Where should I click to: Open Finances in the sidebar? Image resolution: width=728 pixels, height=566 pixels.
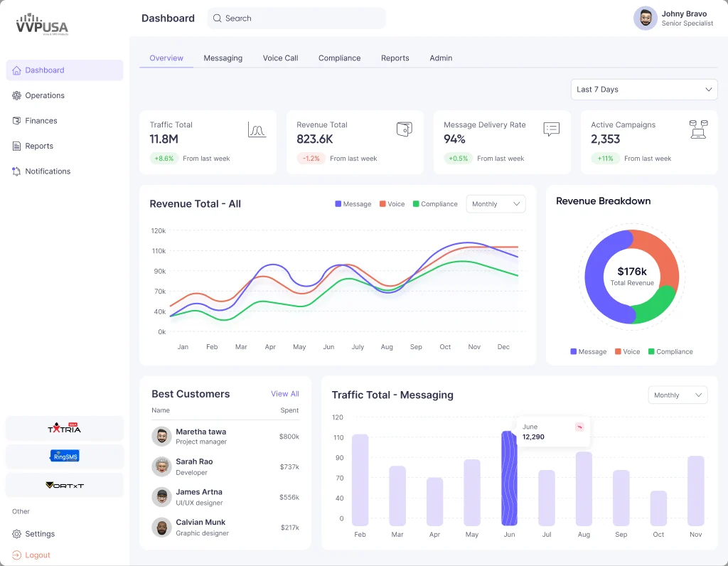pyautogui.click(x=65, y=121)
